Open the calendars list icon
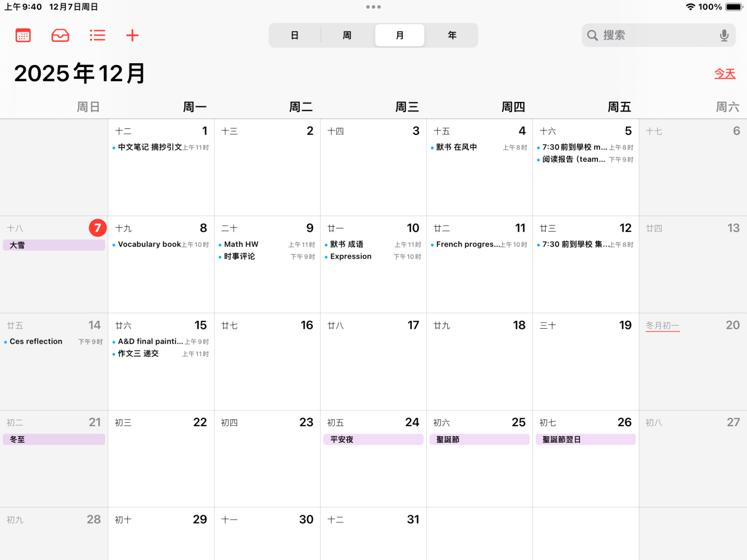The height and width of the screenshot is (560, 747). tap(23, 35)
